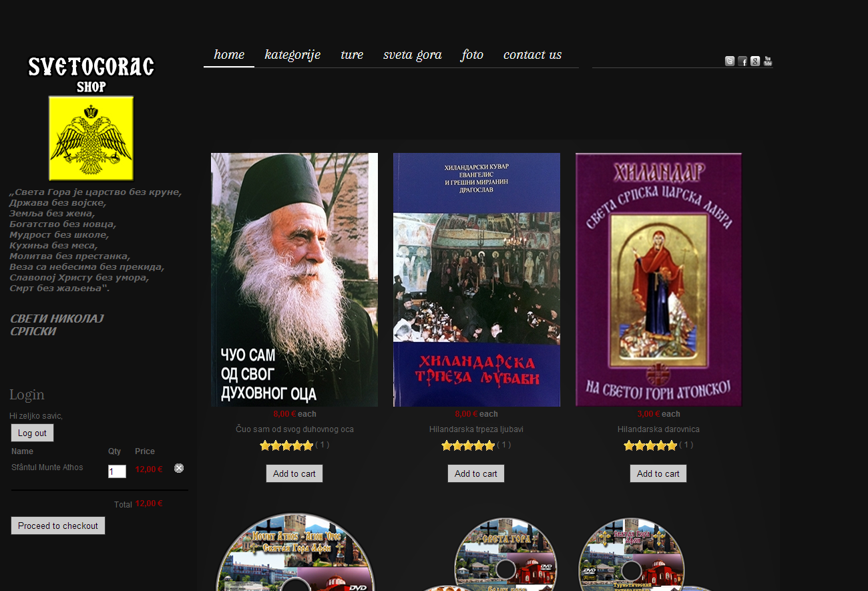Open the Čuo sam od svog duhovnog oca title link
The width and height of the screenshot is (868, 591).
(294, 429)
